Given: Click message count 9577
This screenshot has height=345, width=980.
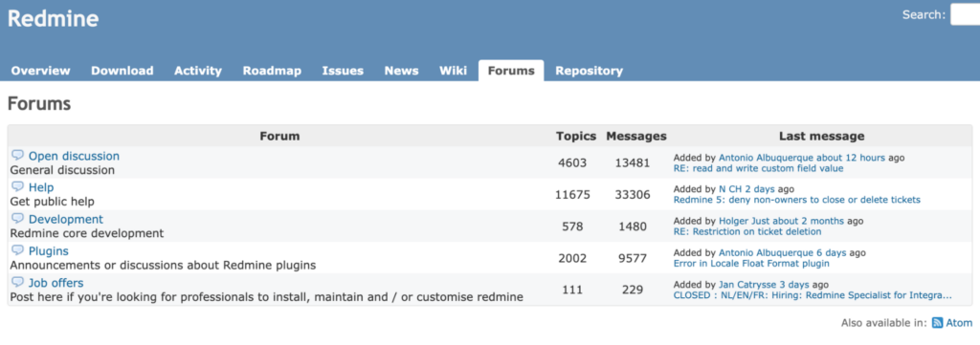Looking at the screenshot, I should click(633, 258).
